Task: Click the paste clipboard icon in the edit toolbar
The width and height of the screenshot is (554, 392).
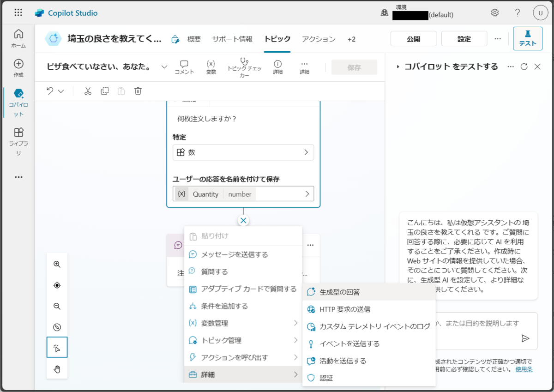Action: [x=121, y=91]
